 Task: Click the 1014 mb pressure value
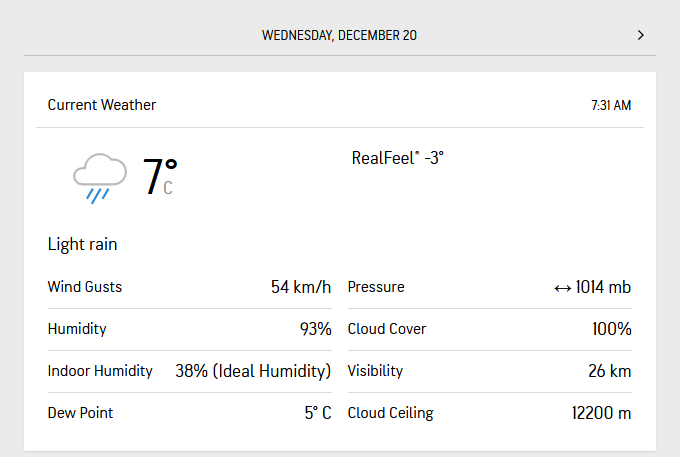click(603, 287)
